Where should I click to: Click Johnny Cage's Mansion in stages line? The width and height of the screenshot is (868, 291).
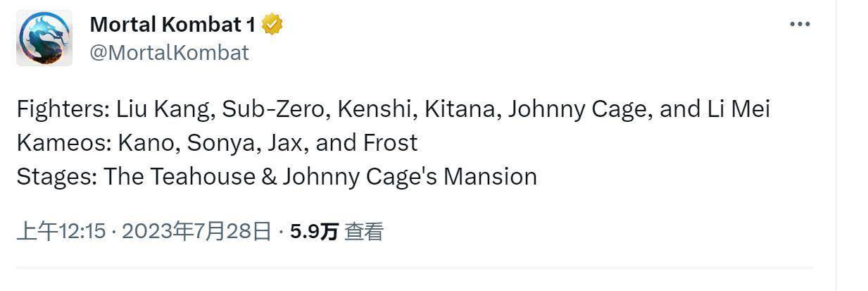click(x=410, y=176)
